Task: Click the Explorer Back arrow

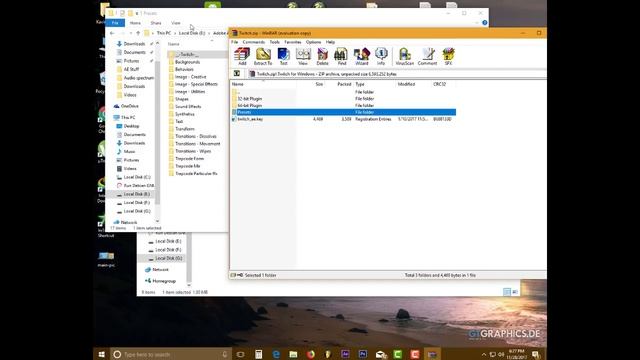Action: (x=112, y=33)
